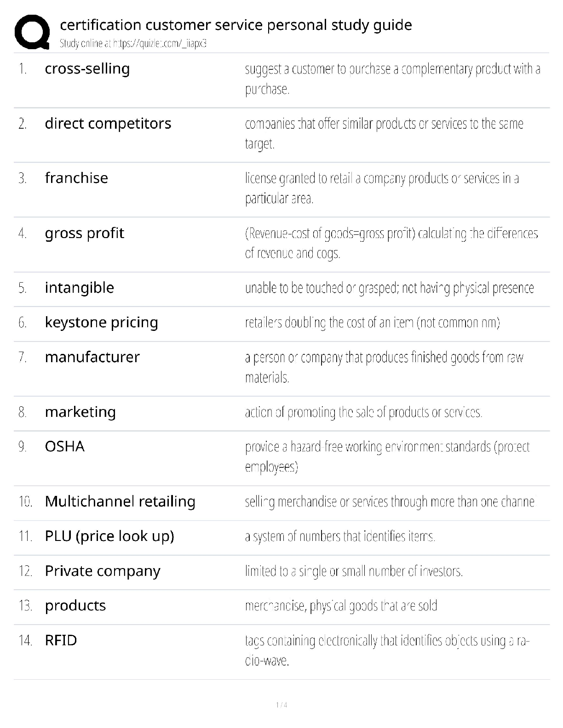Screen dimensions: 563x728
Task: Click the Private company term
Action: tap(103, 571)
